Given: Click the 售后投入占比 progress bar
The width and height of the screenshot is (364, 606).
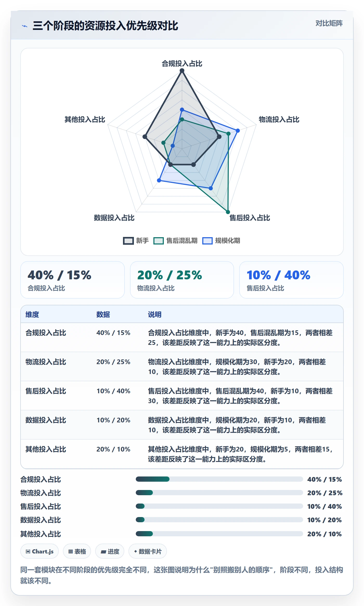Looking at the screenshot, I should [219, 506].
